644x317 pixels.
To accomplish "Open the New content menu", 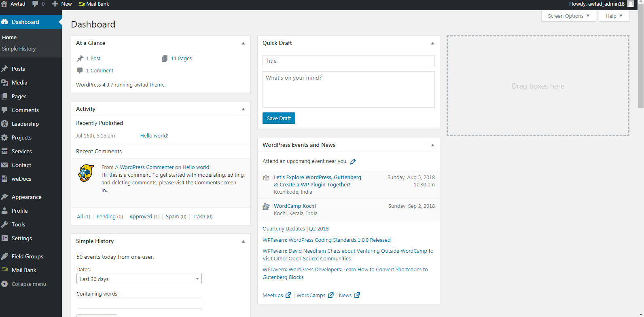I will [x=62, y=4].
